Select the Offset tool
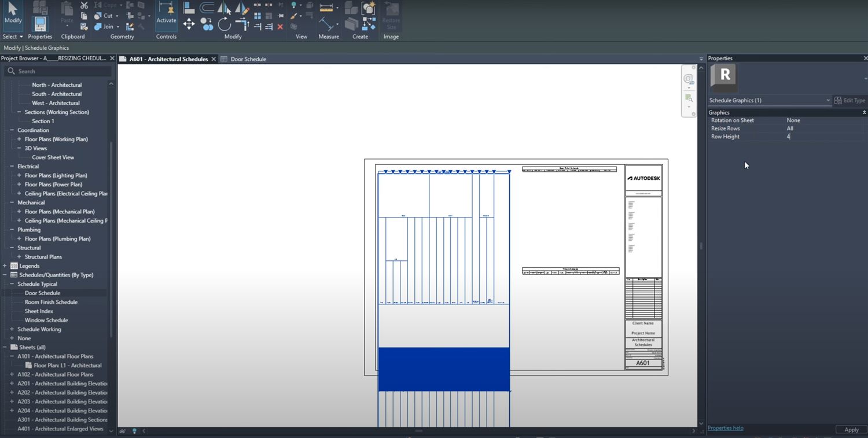The image size is (868, 438). coord(207,8)
